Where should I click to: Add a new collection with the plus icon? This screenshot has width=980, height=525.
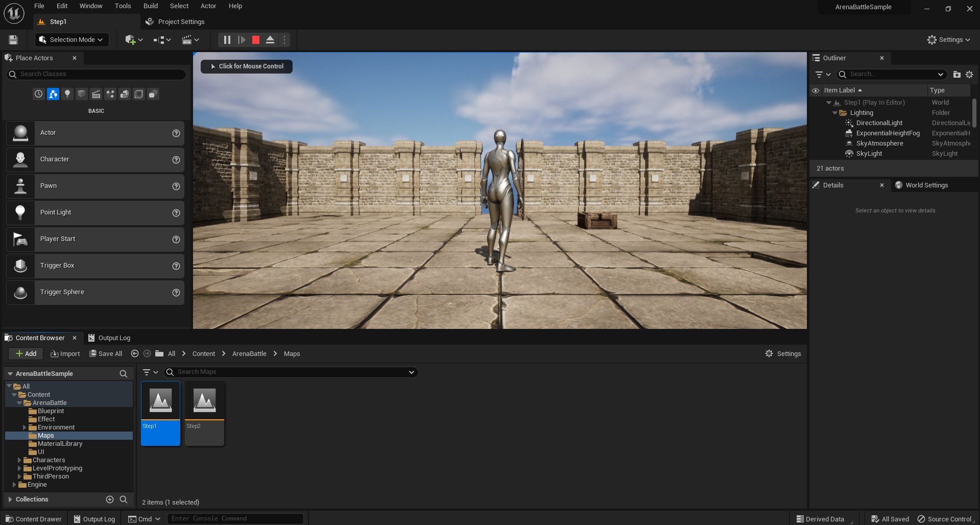click(x=110, y=499)
